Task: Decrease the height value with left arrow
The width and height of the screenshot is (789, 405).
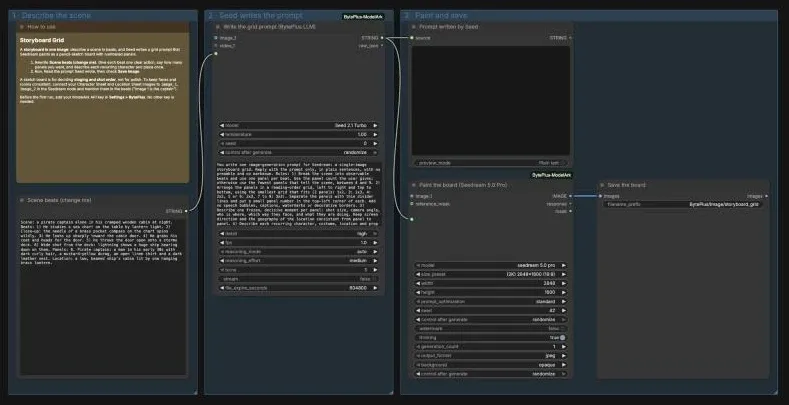Action: (x=418, y=292)
